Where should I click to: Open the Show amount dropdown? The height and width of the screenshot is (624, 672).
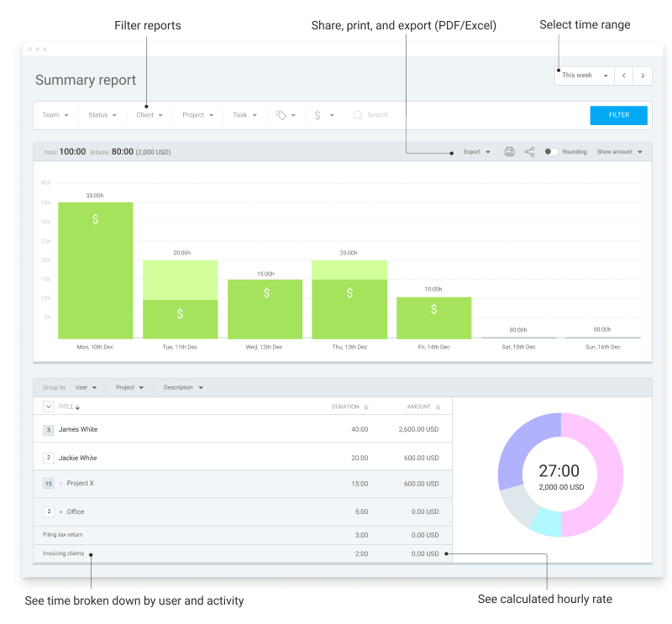[x=619, y=152]
